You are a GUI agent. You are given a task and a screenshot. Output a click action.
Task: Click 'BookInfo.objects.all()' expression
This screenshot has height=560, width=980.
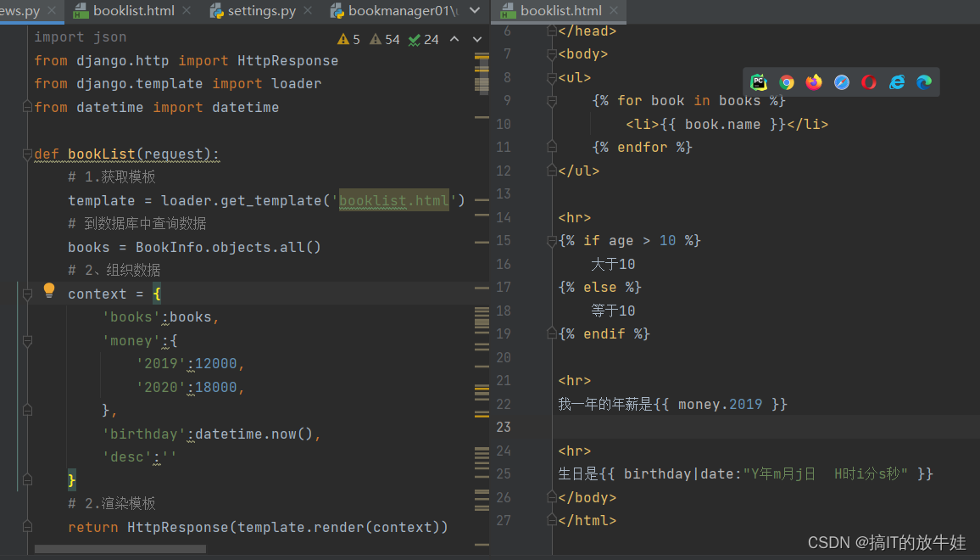pos(228,247)
